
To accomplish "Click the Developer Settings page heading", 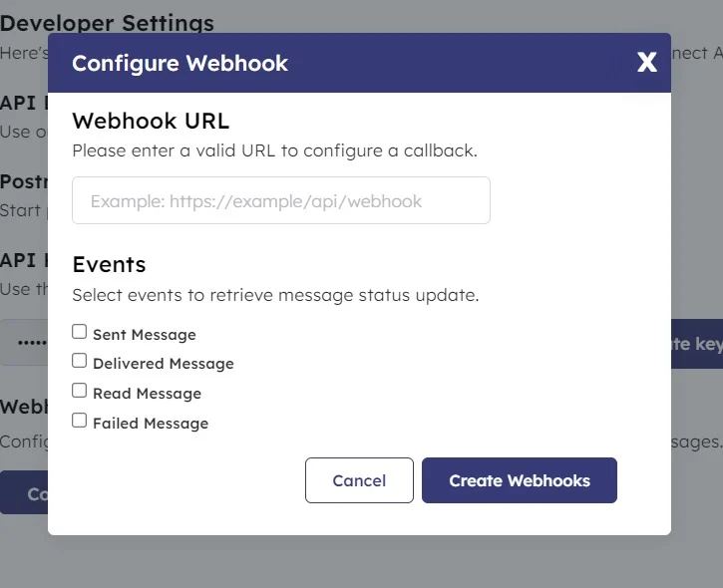I will pyautogui.click(x=107, y=22).
